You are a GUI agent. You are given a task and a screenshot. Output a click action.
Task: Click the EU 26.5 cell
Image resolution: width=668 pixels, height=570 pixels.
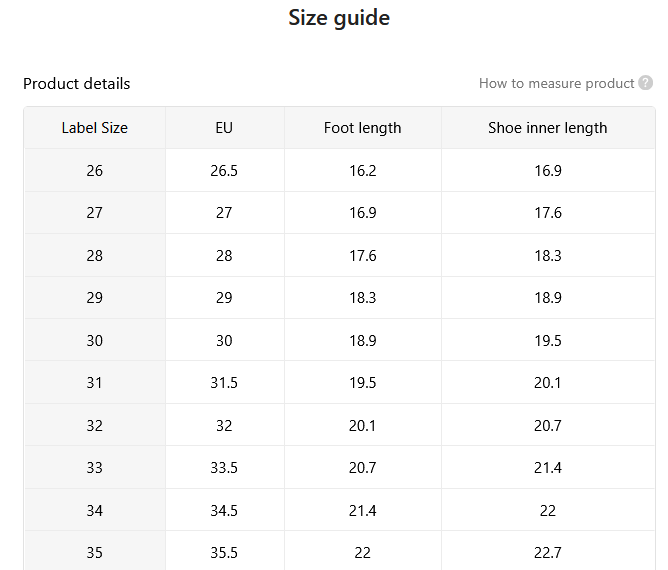pos(224,170)
